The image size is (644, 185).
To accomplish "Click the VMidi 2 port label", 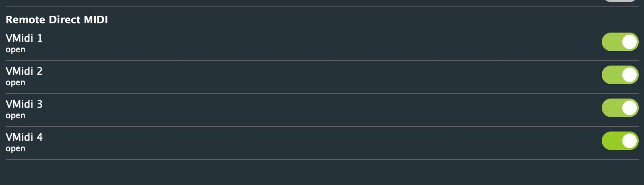I will (24, 71).
